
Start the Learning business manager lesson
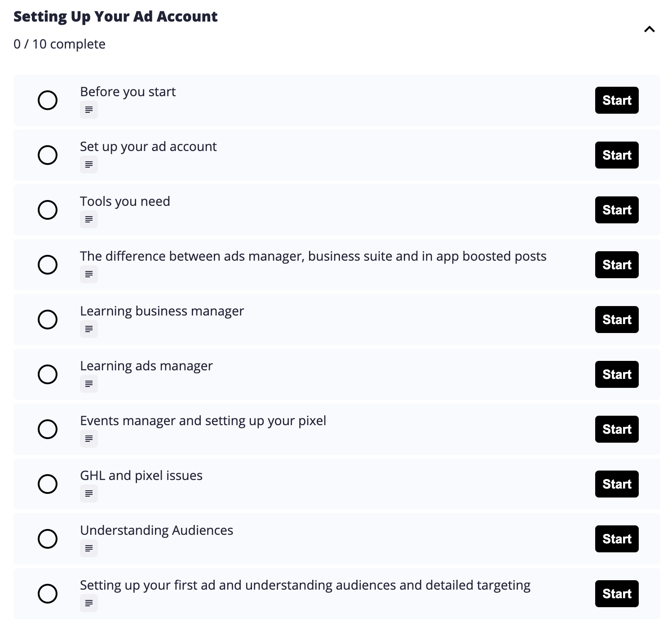click(x=617, y=320)
